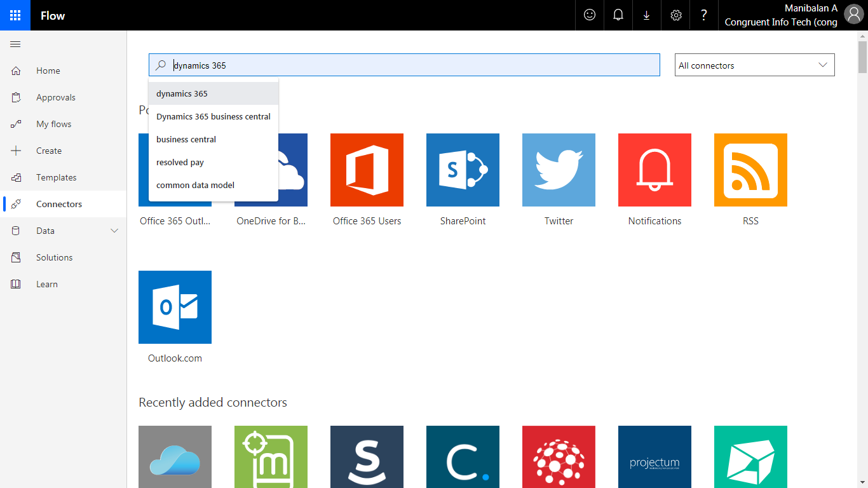This screenshot has width=868, height=488.
Task: Click the SharePoint label text
Action: click(x=463, y=221)
